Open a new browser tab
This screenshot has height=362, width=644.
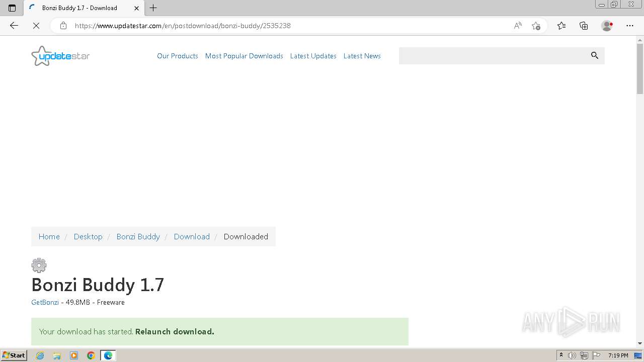click(x=153, y=8)
